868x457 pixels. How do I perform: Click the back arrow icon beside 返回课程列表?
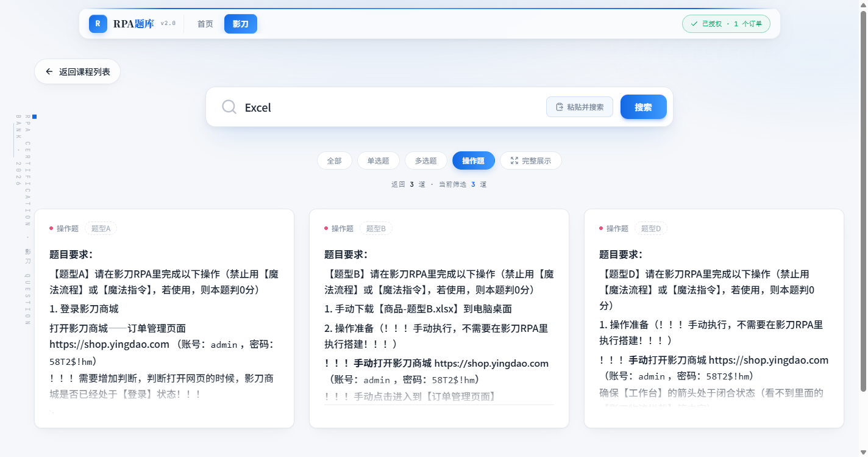[x=49, y=71]
